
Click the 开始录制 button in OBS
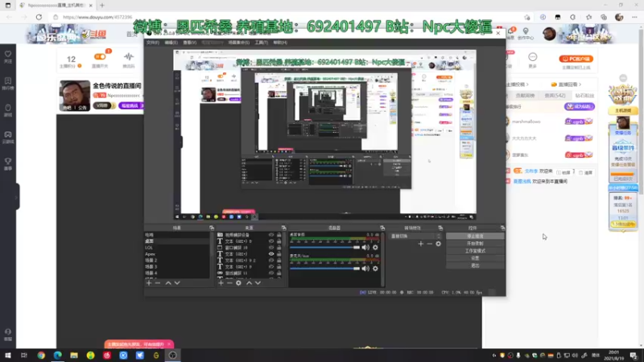point(475,244)
